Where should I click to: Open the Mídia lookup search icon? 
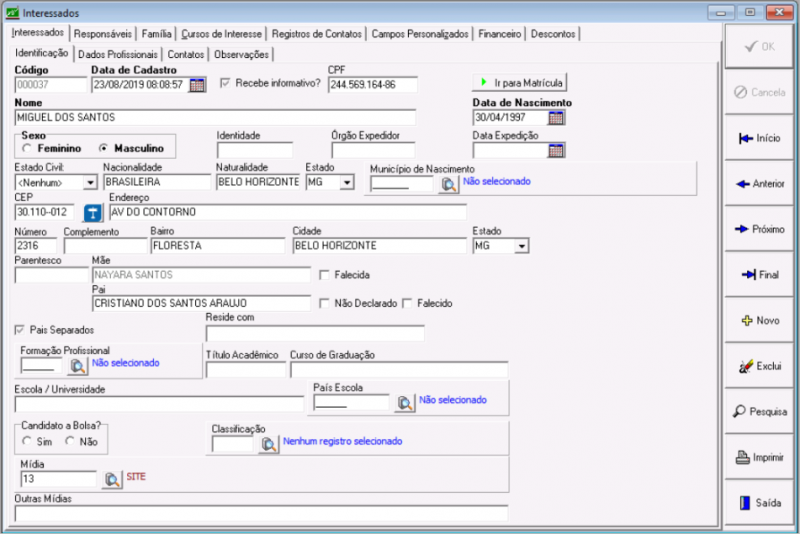pyautogui.click(x=111, y=479)
